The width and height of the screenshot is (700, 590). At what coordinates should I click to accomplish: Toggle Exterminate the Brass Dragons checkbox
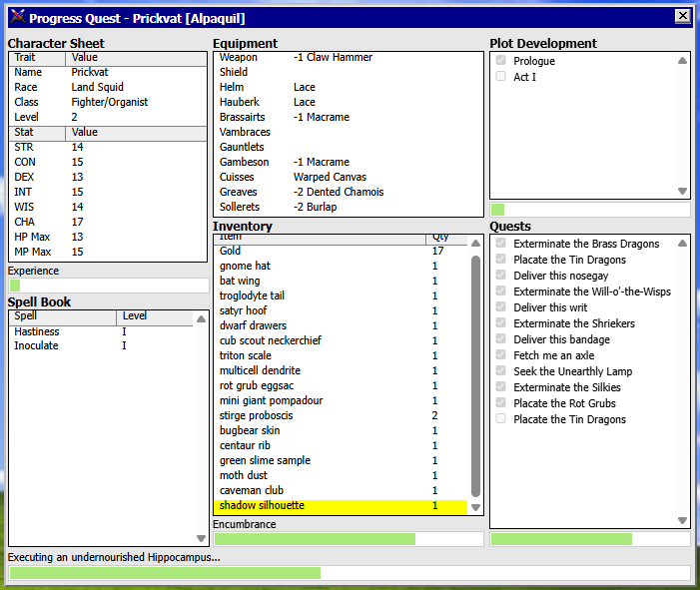pyautogui.click(x=501, y=243)
